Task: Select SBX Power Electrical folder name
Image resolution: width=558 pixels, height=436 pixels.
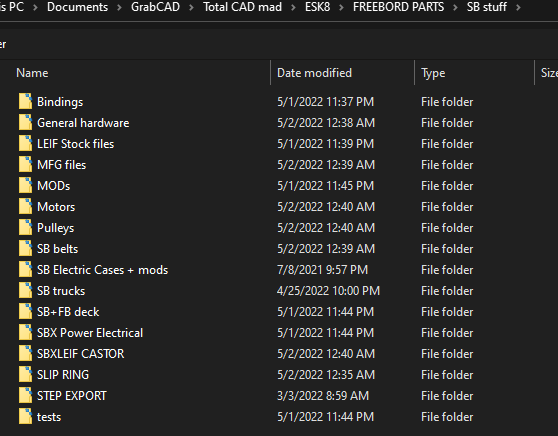Action: pyautogui.click(x=90, y=333)
